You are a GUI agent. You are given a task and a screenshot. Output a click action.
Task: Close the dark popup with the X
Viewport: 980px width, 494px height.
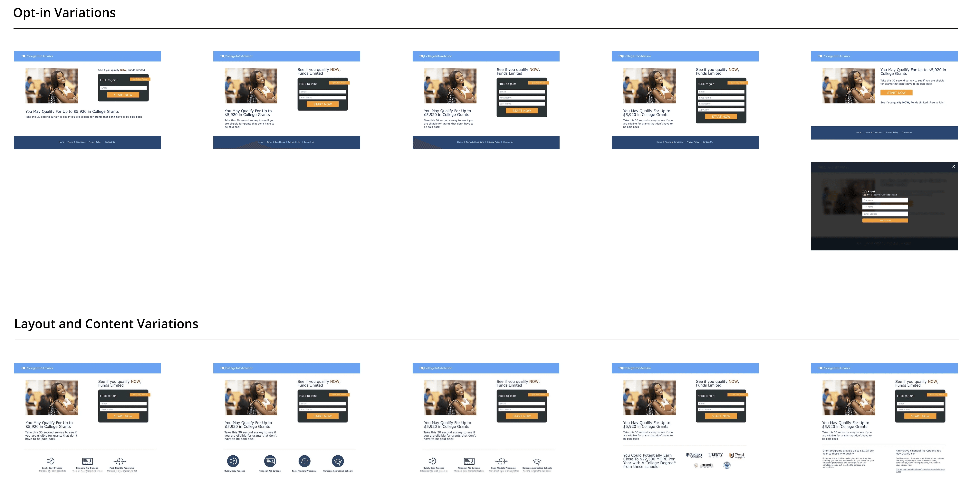pos(953,166)
